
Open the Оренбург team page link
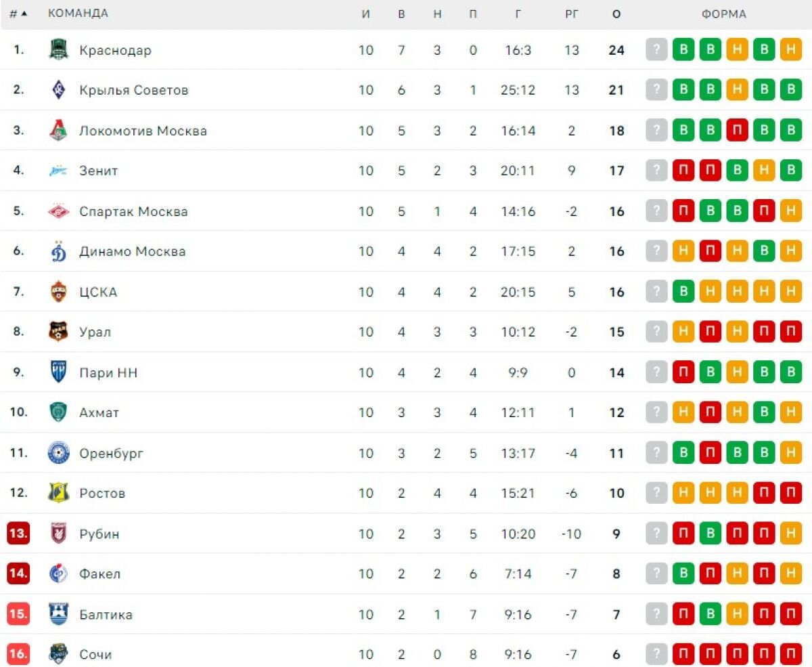coord(111,453)
